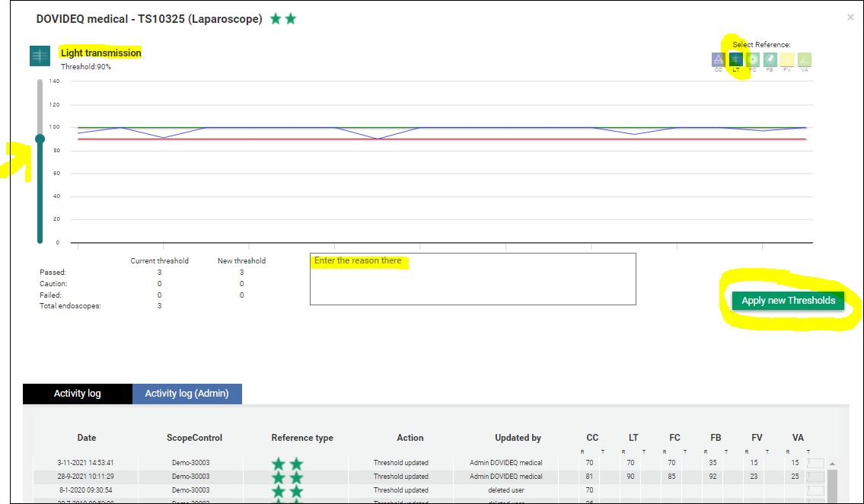This screenshot has height=504, width=864.
Task: Click the green stars next to the title
Action: (283, 19)
